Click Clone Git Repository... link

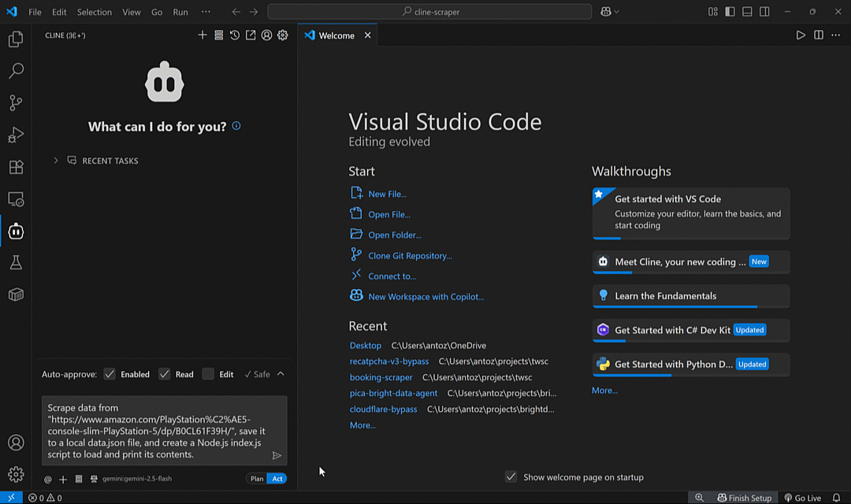click(x=411, y=255)
